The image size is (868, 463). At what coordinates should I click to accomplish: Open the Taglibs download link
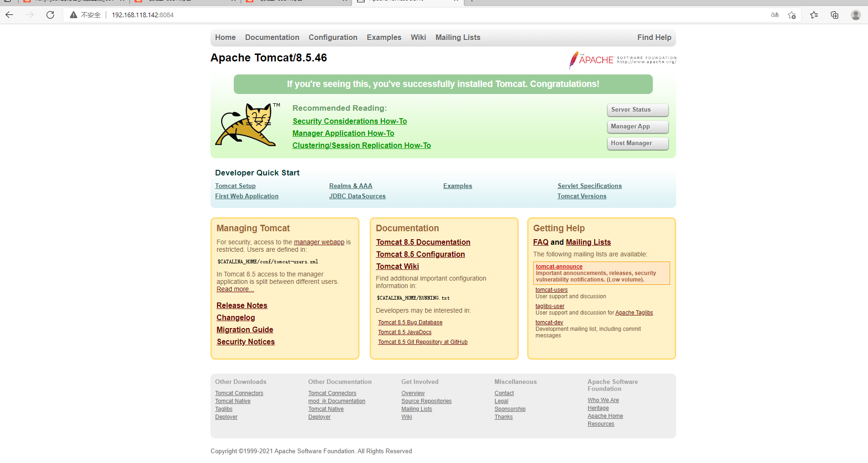point(224,409)
